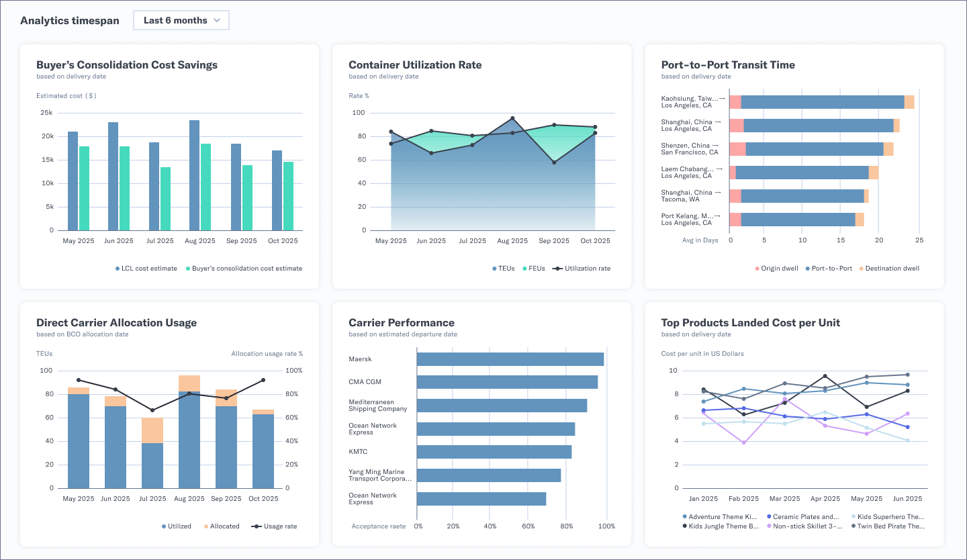The width and height of the screenshot is (967, 560).
Task: Open the Last 6 months timespan dropdown
Action: 181,20
